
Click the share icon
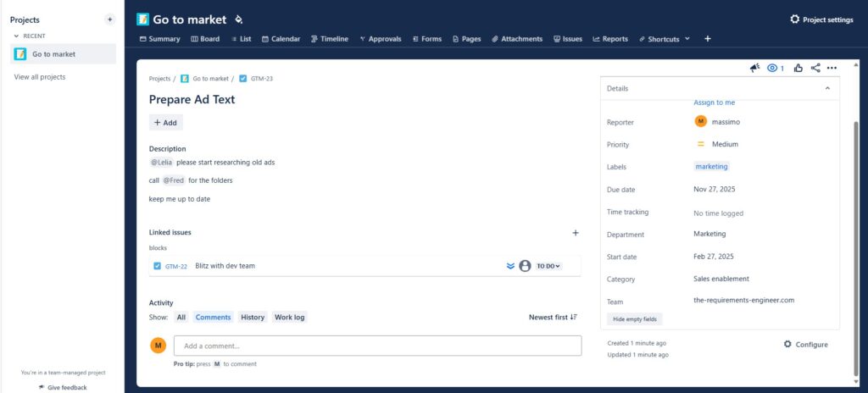click(x=815, y=69)
